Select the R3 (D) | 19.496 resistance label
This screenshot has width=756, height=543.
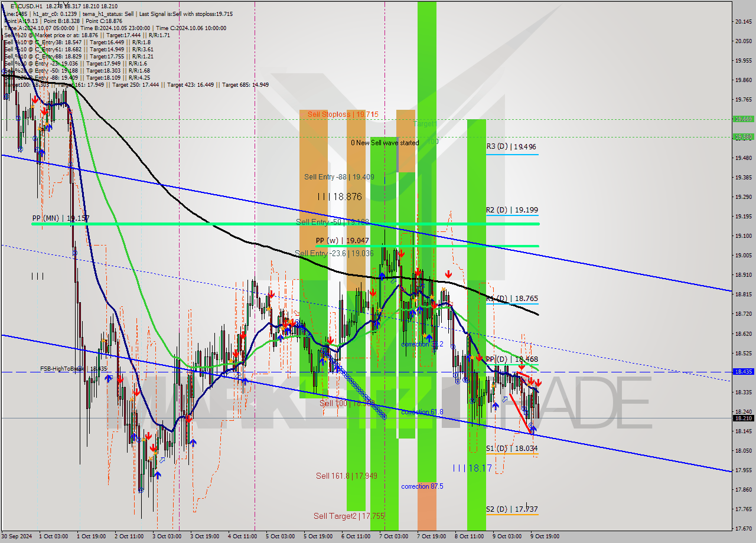[511, 146]
